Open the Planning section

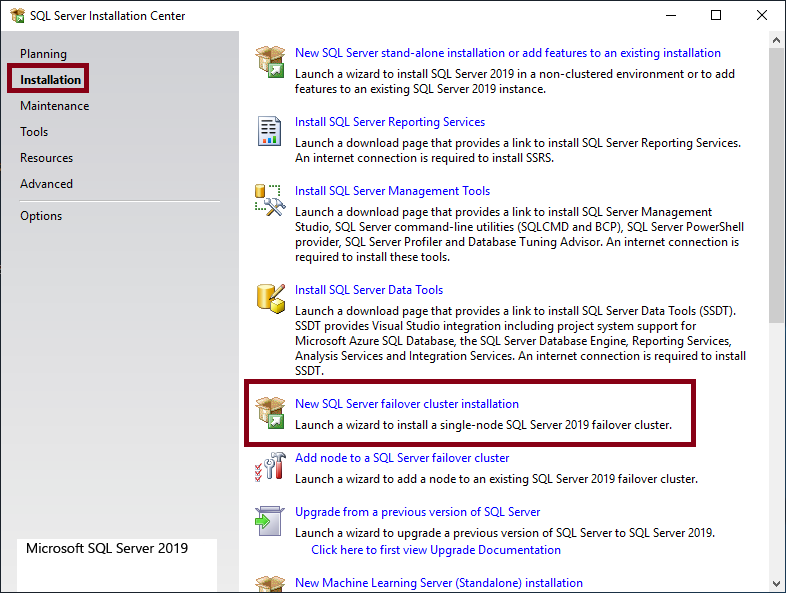pyautogui.click(x=43, y=54)
